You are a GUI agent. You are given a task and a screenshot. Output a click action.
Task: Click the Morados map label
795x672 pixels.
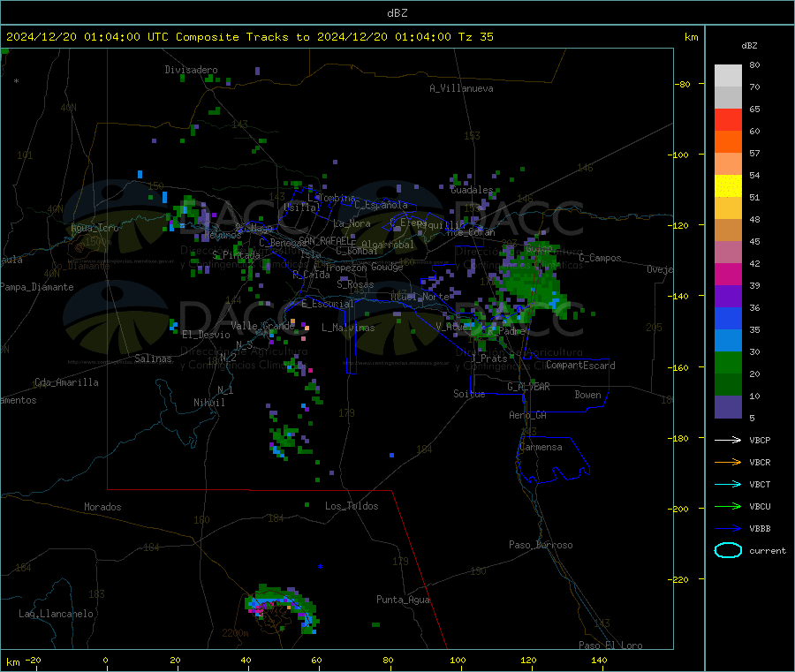102,507
